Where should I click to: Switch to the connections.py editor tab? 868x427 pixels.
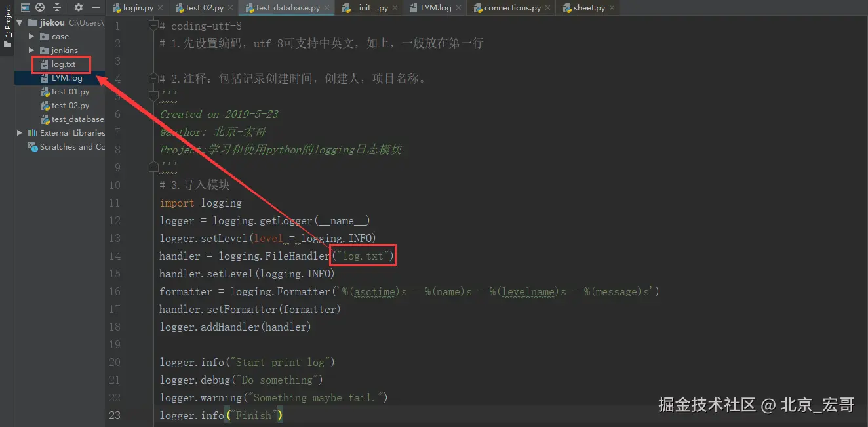coord(513,8)
